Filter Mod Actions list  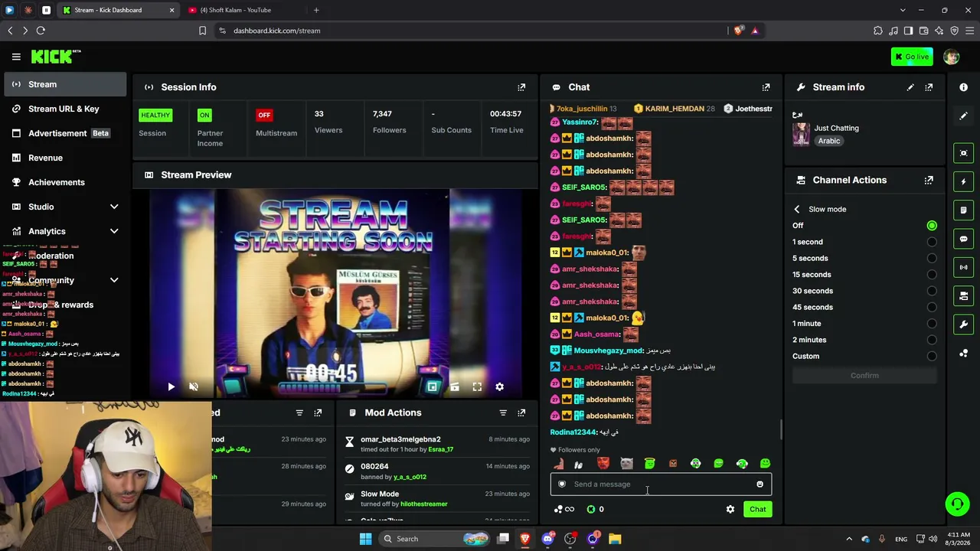point(503,412)
